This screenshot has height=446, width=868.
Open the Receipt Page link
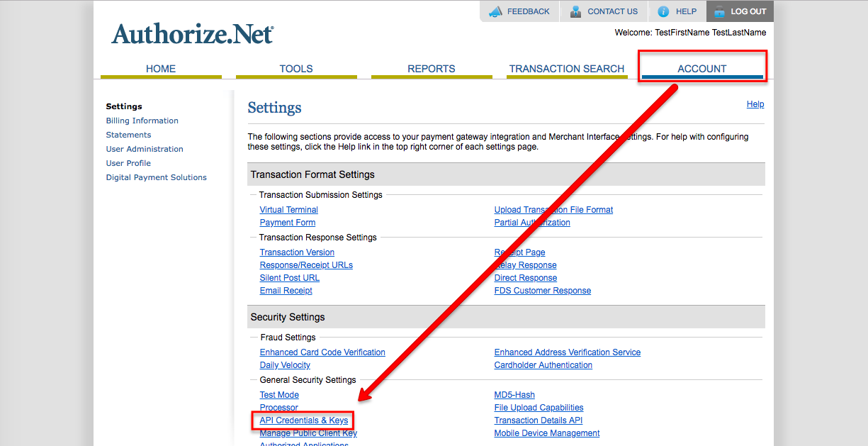(520, 252)
